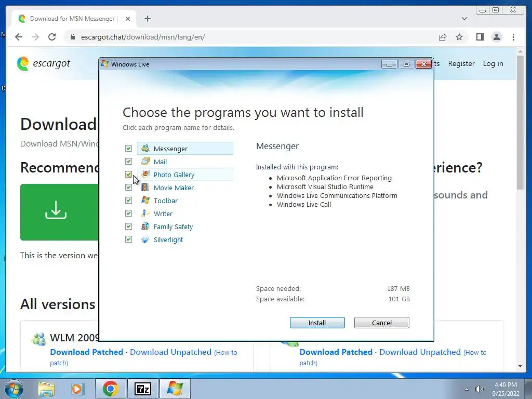Screen dimensions: 532x399
Task: Show details for Writer program name
Action: (x=163, y=214)
